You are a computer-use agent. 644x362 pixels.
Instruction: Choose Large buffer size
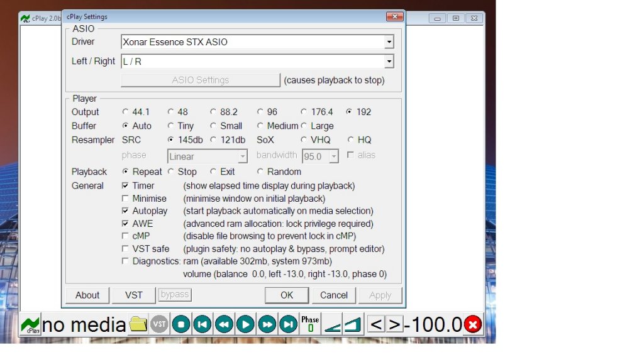coord(318,126)
